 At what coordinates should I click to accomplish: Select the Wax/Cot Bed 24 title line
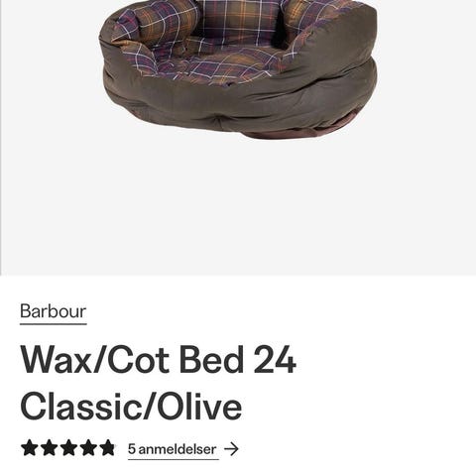(159, 360)
